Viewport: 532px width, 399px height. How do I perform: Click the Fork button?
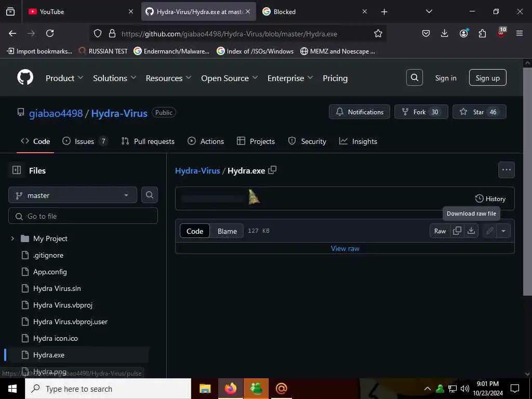point(421,112)
